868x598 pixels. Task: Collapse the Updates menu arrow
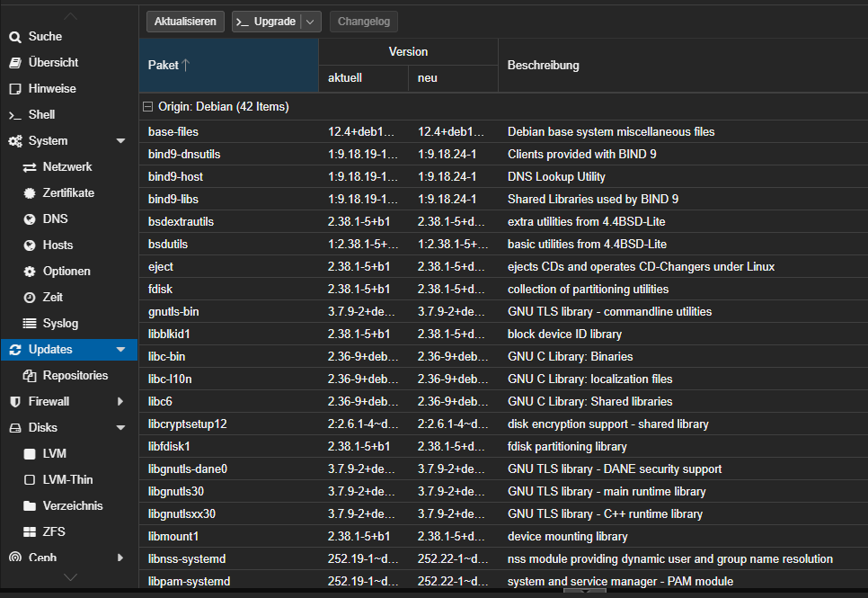(120, 350)
